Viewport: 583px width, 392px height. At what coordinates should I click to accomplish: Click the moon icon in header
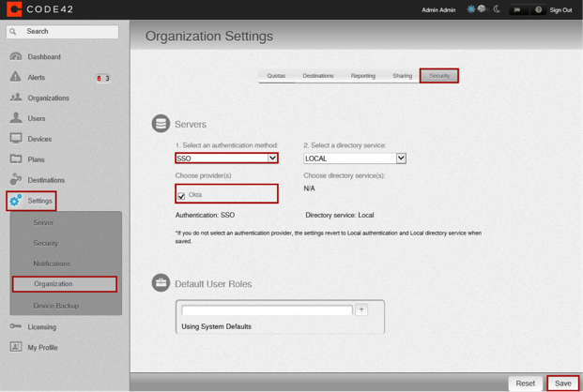(498, 9)
